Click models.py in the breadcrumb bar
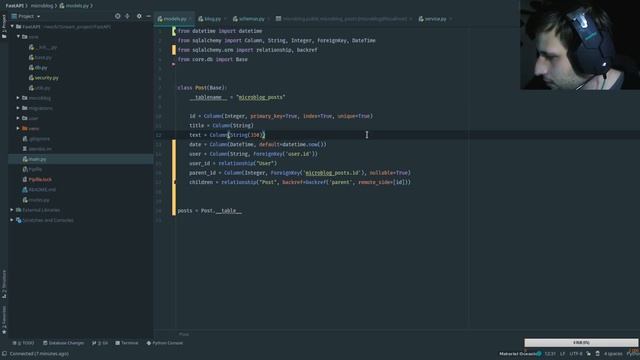 point(74,6)
